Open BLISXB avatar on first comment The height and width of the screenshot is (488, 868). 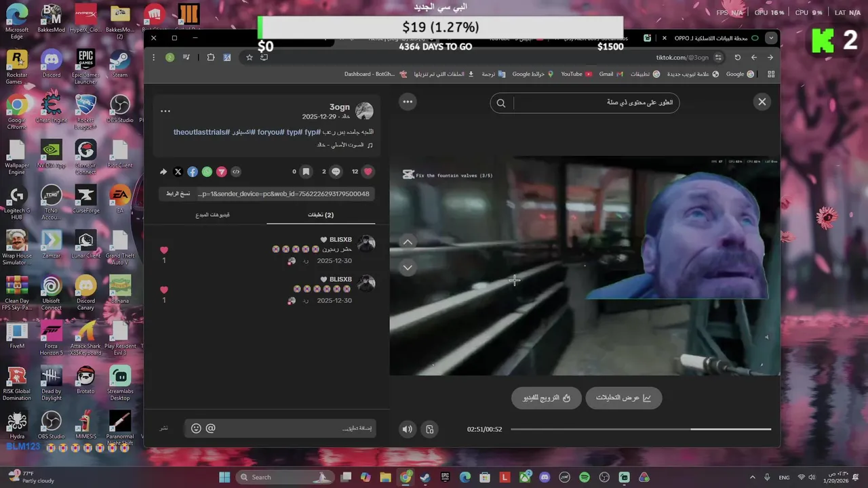(x=366, y=244)
